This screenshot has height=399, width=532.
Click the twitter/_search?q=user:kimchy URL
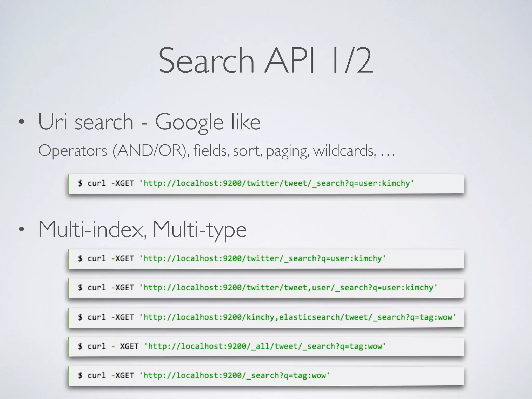click(x=262, y=258)
